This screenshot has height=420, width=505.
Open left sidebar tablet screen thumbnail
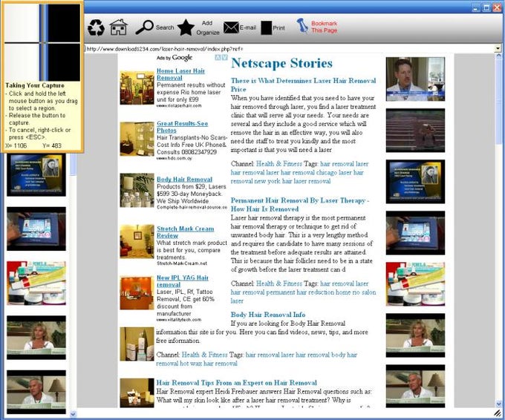(x=36, y=229)
